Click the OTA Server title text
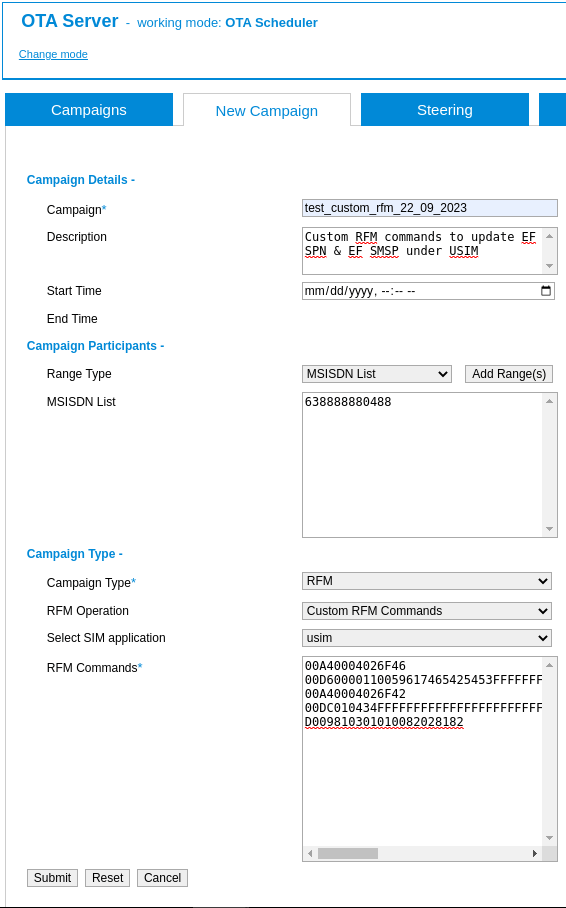 point(70,21)
